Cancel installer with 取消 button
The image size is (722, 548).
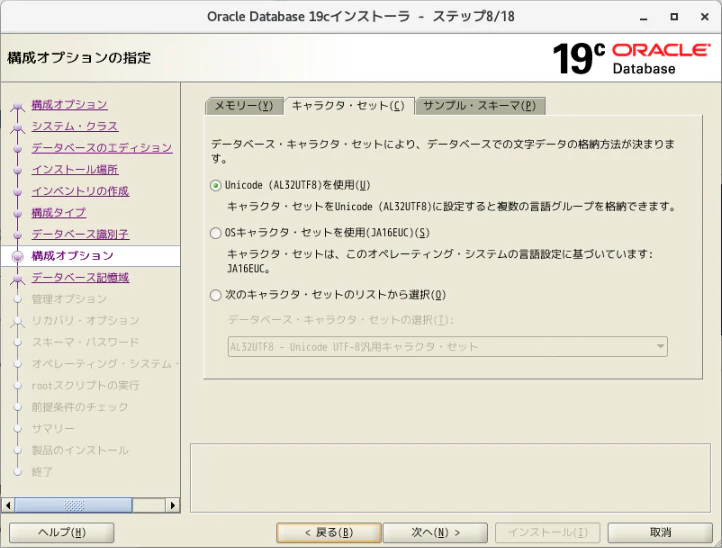(x=660, y=533)
